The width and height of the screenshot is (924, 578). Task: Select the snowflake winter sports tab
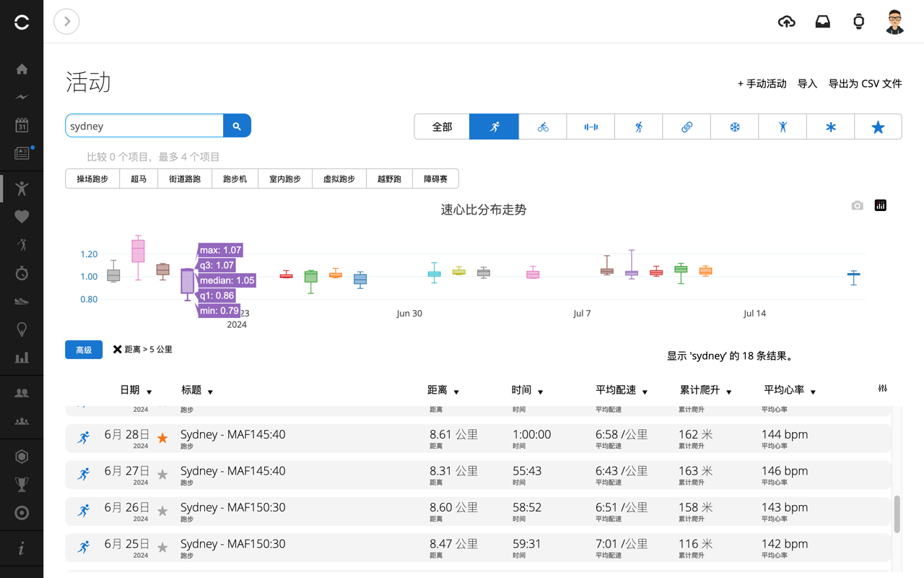click(735, 126)
